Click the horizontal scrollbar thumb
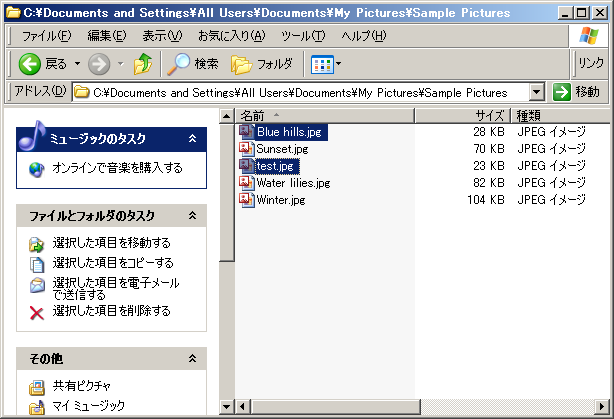The width and height of the screenshot is (614, 419). [x=336, y=406]
